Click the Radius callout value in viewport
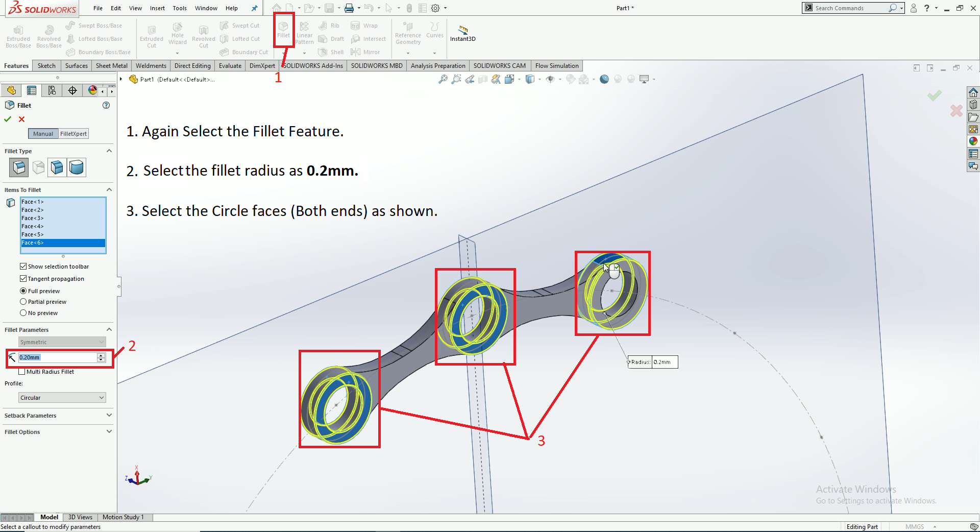Screen dimensions: 980x532 [x=665, y=362]
